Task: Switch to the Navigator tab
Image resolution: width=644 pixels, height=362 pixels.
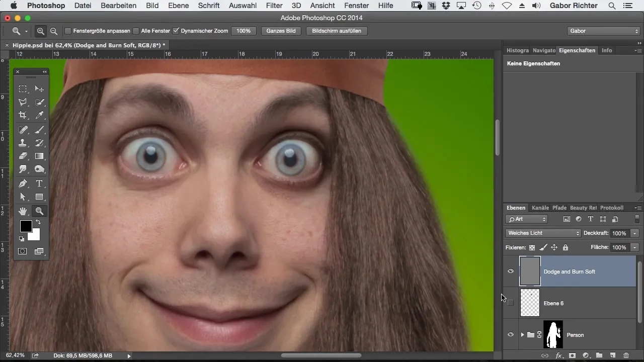Action: click(544, 50)
